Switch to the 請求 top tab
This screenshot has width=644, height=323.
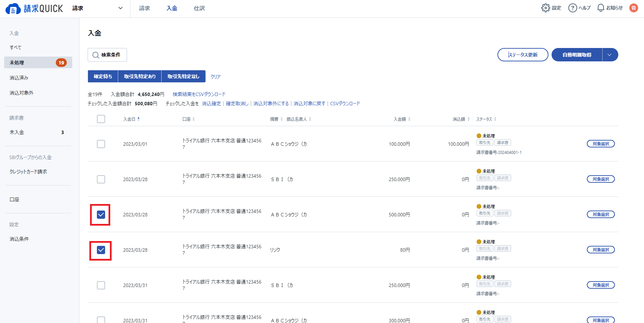(x=144, y=8)
